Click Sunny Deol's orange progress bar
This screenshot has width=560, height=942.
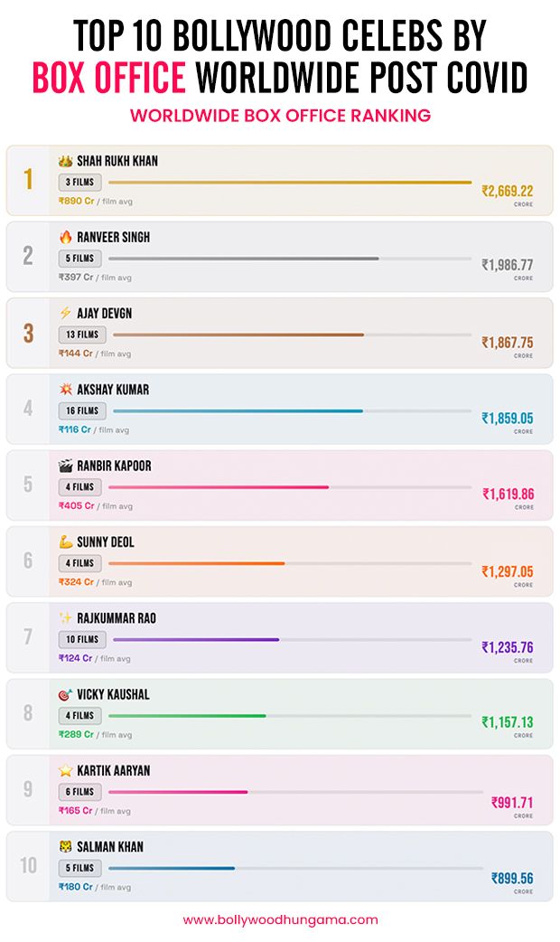(x=197, y=563)
